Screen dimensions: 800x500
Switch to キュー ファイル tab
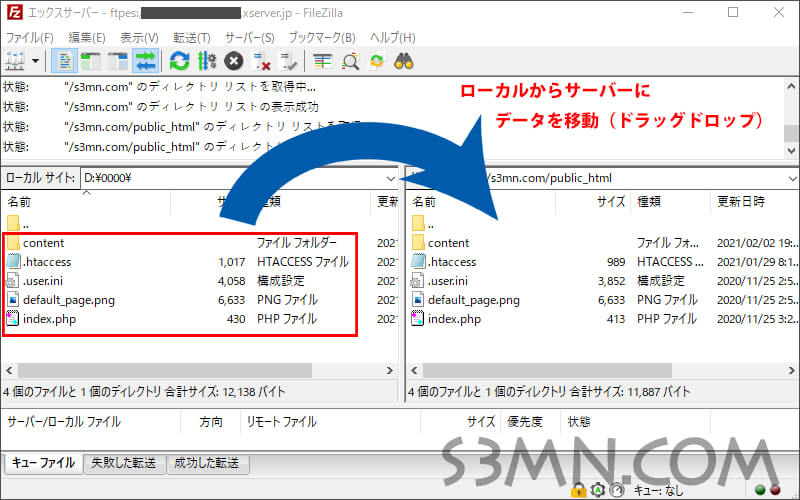44,463
